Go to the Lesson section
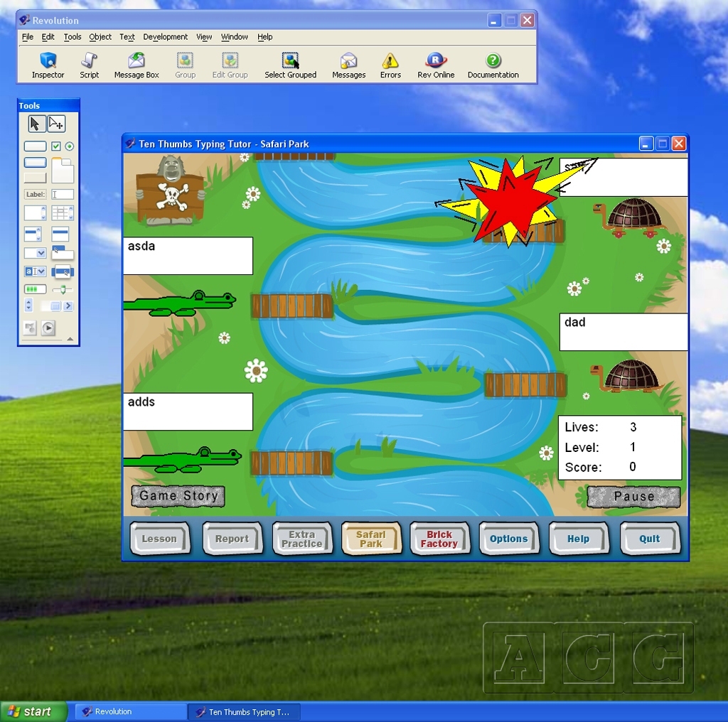728x722 pixels. 160,538
